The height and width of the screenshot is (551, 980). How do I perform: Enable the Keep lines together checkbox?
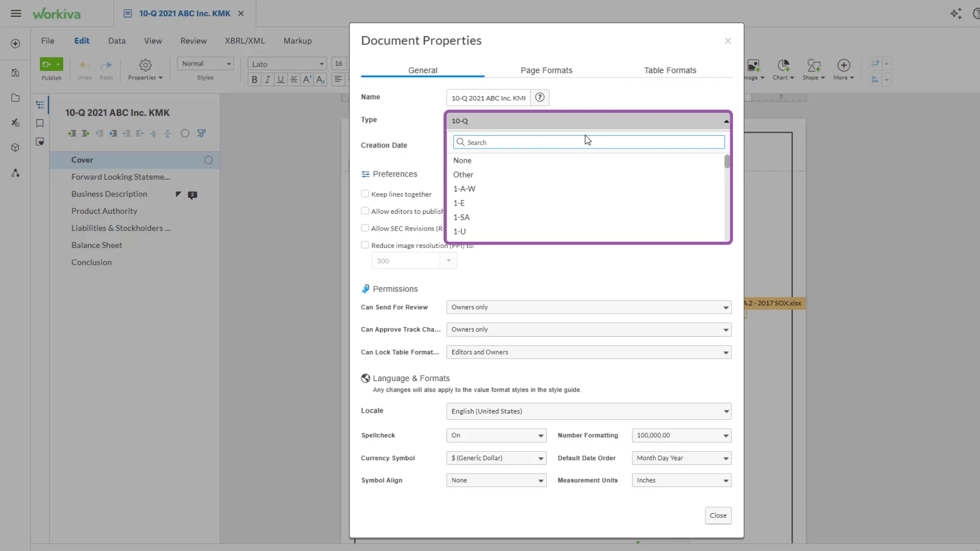(365, 194)
